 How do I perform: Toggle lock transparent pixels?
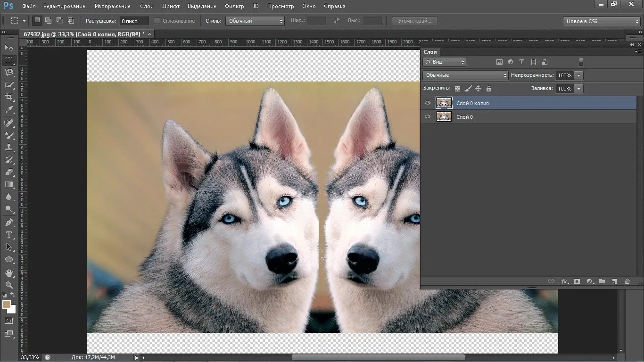point(457,89)
